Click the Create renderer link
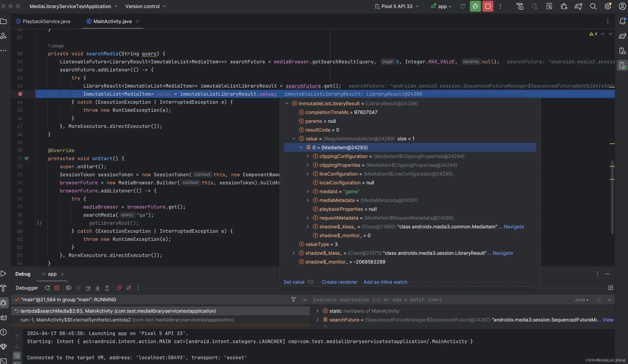This screenshot has width=628, height=364. [339, 282]
